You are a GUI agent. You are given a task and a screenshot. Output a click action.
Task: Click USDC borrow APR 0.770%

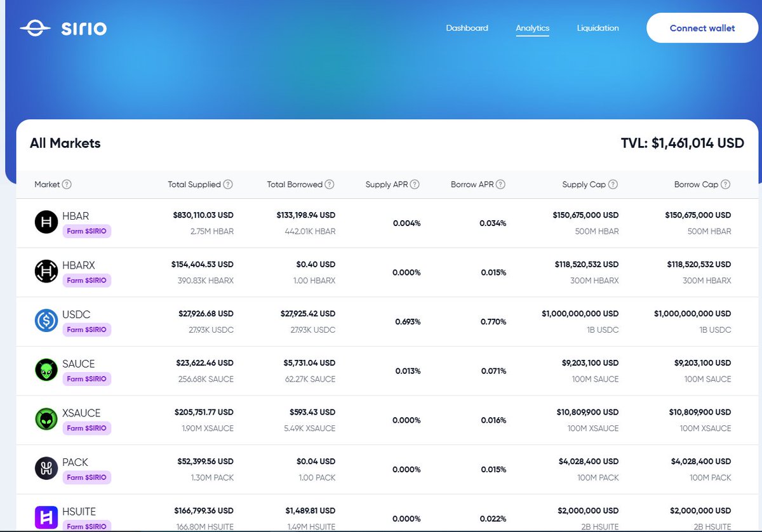click(x=493, y=322)
